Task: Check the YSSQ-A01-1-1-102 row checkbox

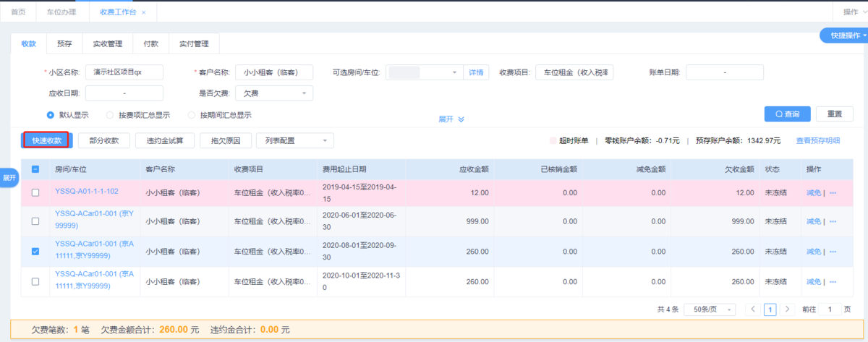Action: pos(35,192)
